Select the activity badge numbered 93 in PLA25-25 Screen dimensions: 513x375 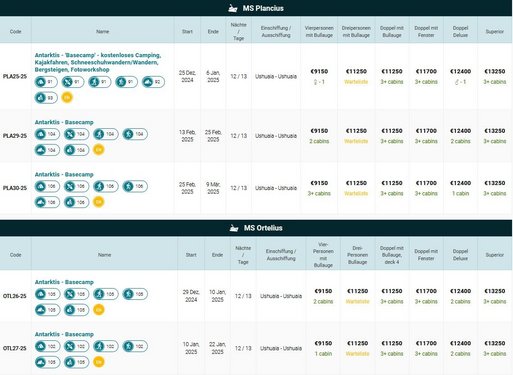pos(46,98)
